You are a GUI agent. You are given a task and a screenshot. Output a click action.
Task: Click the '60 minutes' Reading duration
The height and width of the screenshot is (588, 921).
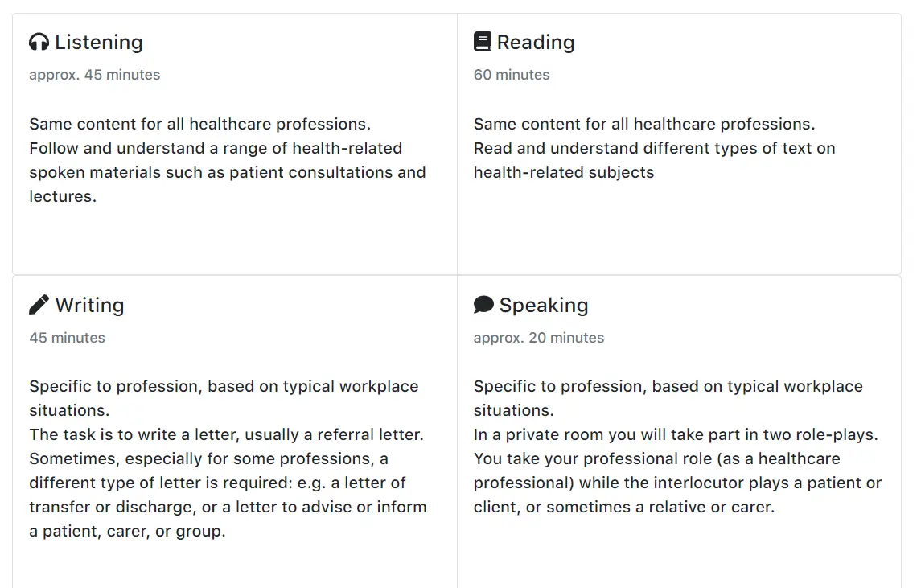512,75
